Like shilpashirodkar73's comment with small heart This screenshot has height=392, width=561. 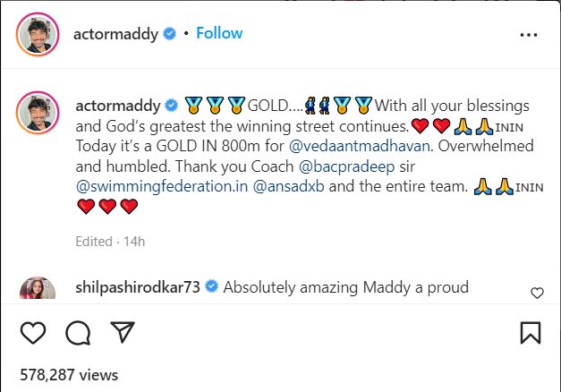[537, 293]
